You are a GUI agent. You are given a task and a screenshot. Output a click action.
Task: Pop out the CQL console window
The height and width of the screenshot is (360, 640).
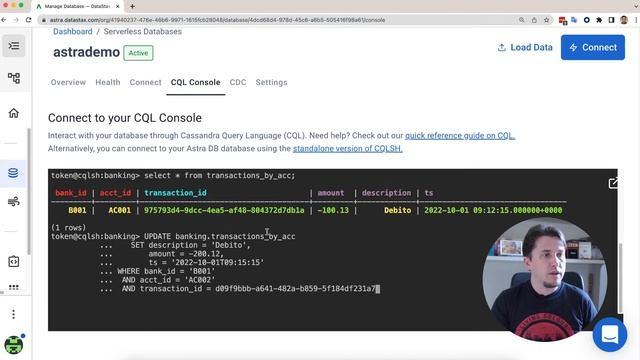coord(613,183)
